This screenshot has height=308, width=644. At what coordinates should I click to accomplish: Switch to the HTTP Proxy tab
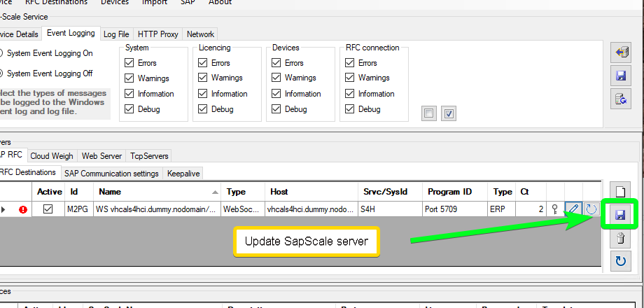pyautogui.click(x=157, y=34)
